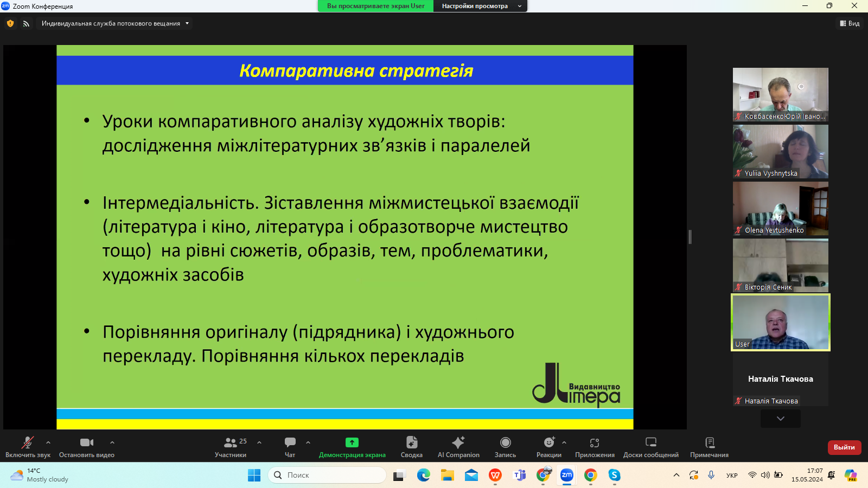The image size is (868, 488).
Task: Open Реакции reactions menu
Action: click(548, 447)
